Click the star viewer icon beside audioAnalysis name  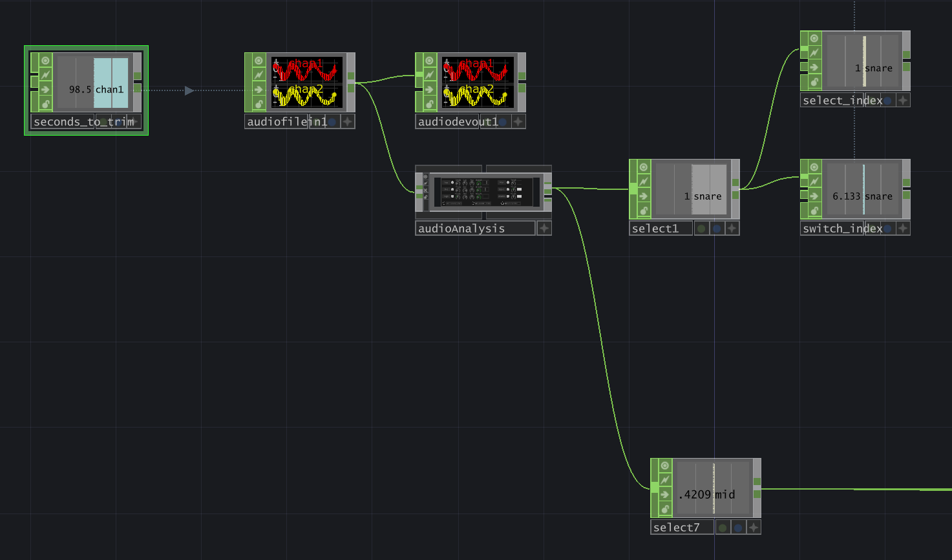point(544,229)
